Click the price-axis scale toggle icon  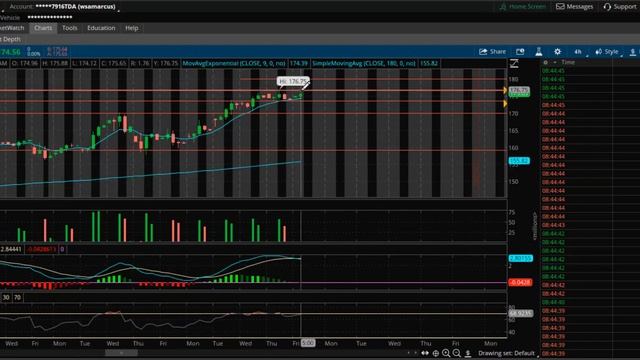click(x=514, y=64)
